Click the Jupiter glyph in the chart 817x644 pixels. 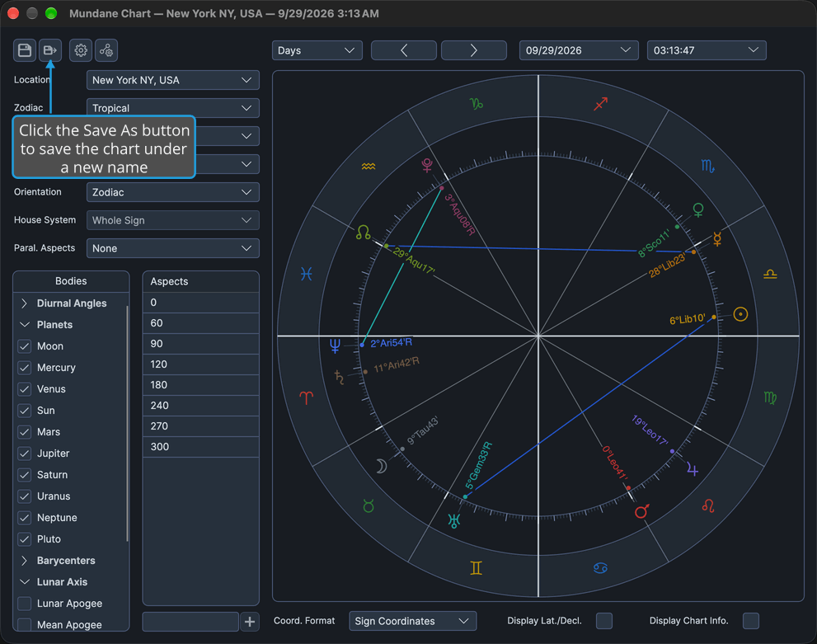tap(692, 469)
